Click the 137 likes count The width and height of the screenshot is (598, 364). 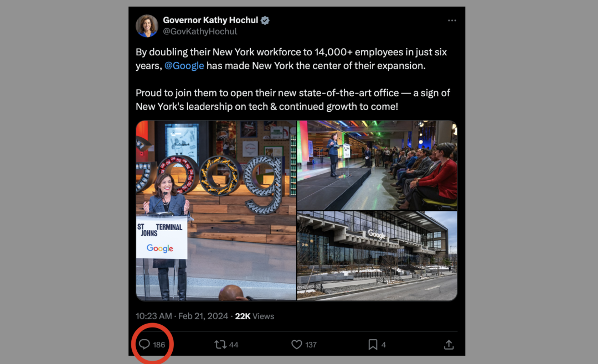(x=311, y=345)
